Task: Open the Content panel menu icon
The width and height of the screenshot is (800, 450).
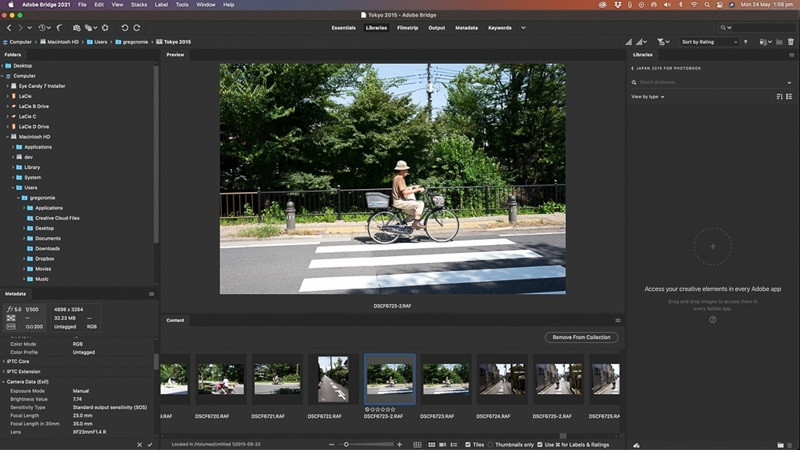Action: [x=618, y=320]
